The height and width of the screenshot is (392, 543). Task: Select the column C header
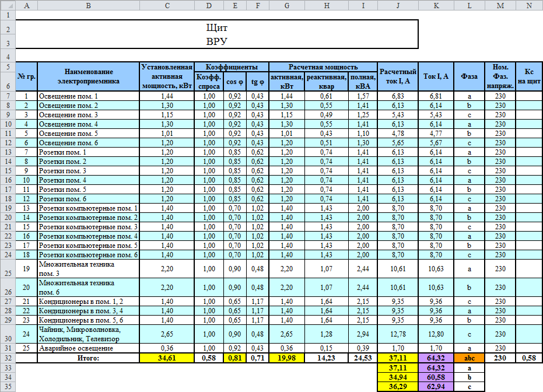[167, 5]
